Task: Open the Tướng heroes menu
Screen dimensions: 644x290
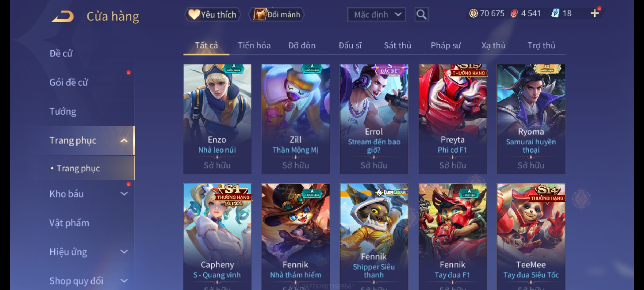Action: pos(63,111)
